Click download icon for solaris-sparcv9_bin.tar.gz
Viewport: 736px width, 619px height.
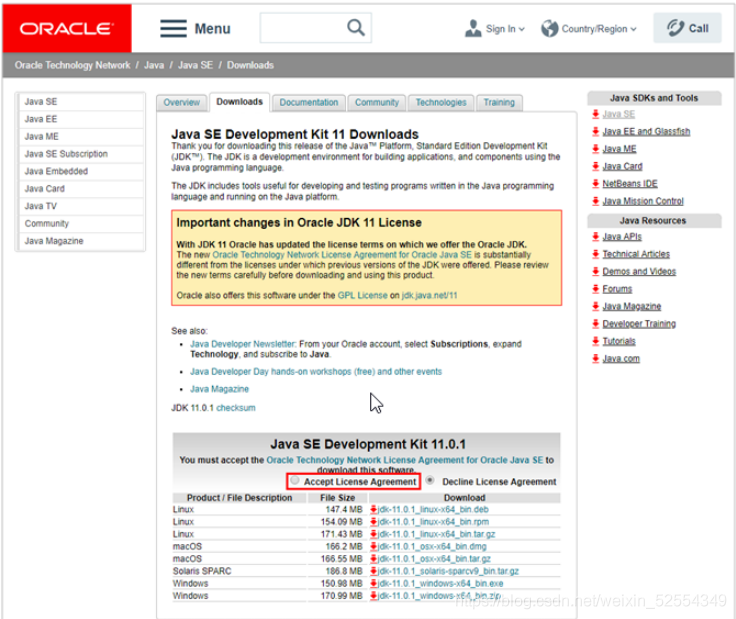[374, 571]
